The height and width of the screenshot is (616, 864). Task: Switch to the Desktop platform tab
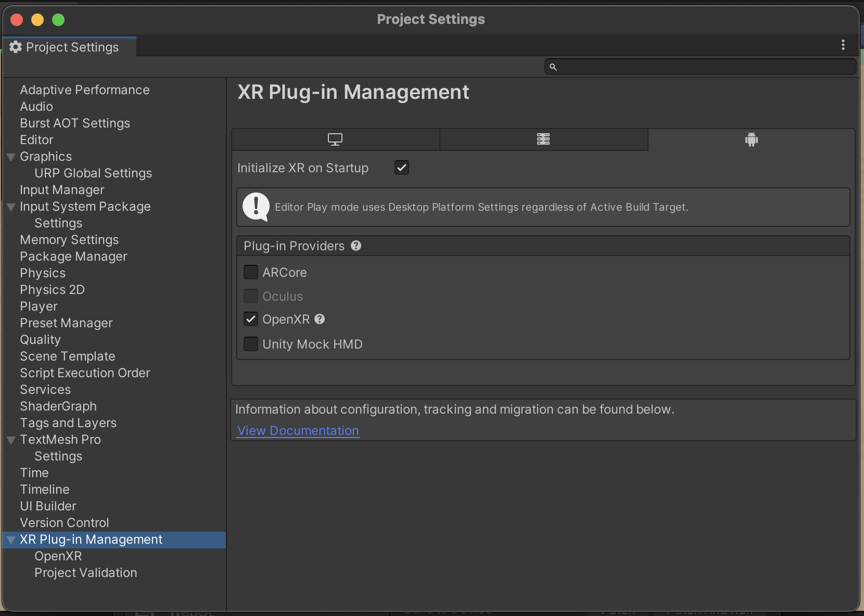[335, 139]
